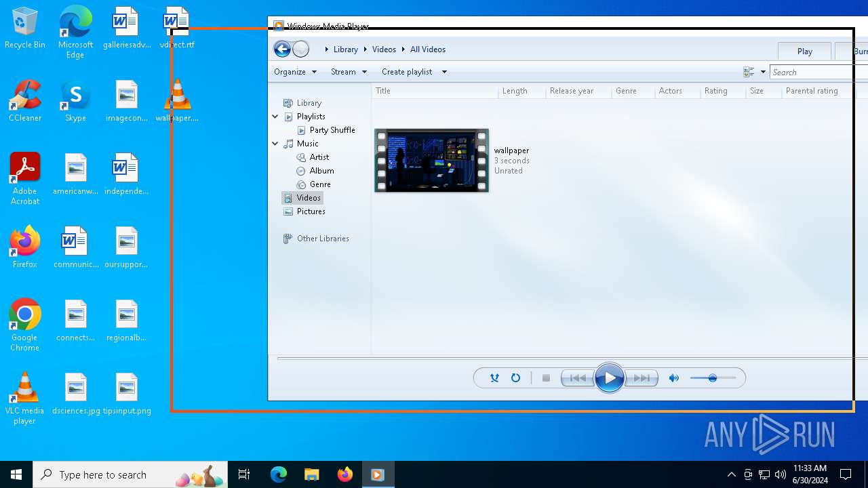
Task: Select Album under Music
Action: [321, 171]
